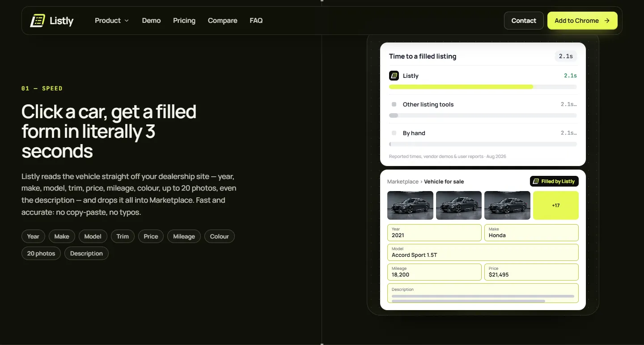Click the Other listing tools progress bar

[483, 115]
